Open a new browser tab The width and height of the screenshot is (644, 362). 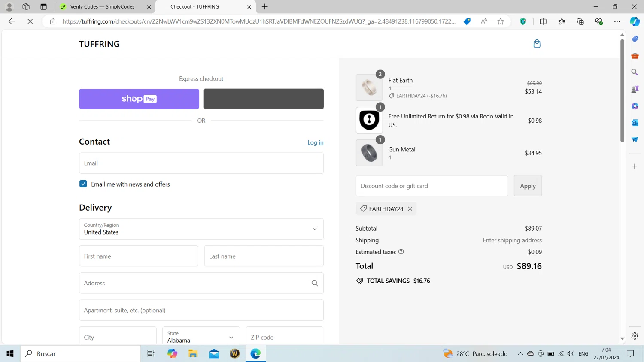click(265, 7)
